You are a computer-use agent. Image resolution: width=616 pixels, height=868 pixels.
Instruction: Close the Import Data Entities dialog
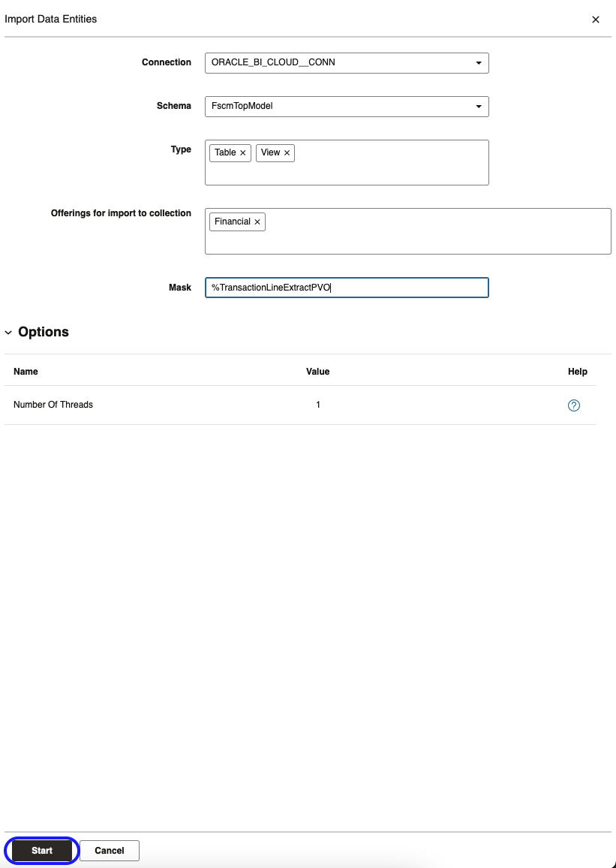click(595, 20)
